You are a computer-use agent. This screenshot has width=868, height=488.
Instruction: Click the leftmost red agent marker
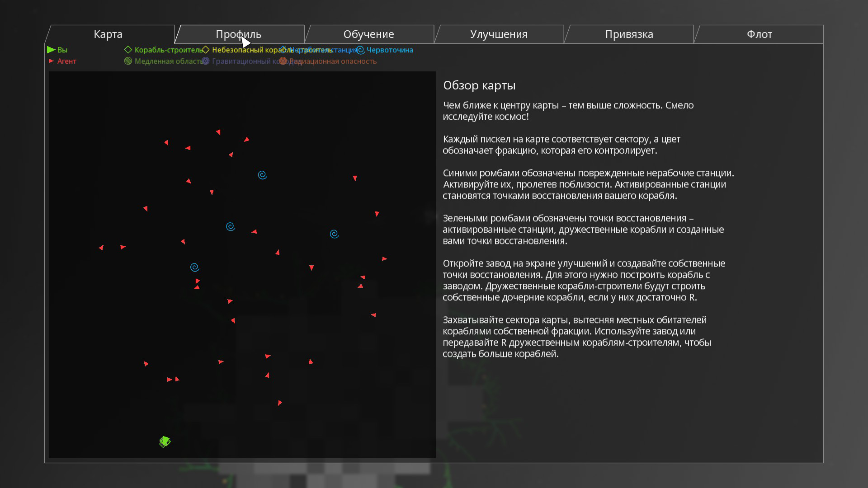(x=101, y=248)
